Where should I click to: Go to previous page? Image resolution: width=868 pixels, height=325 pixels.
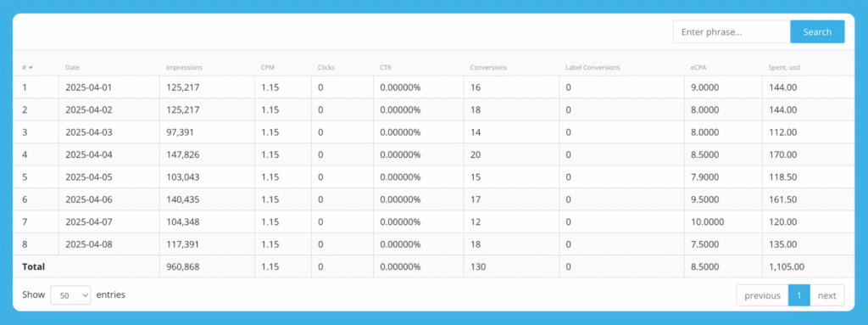[x=762, y=295]
